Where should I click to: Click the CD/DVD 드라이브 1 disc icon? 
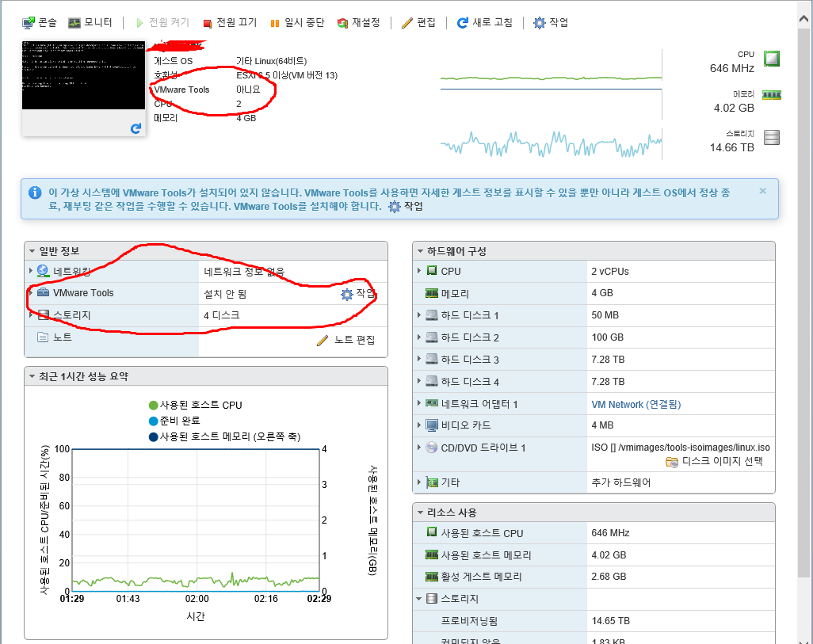[432, 447]
